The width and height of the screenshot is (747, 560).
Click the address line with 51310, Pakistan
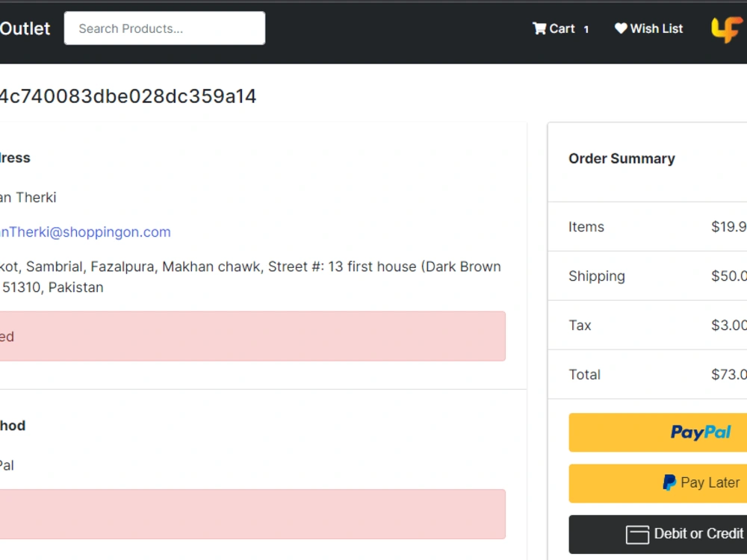pyautogui.click(x=52, y=287)
